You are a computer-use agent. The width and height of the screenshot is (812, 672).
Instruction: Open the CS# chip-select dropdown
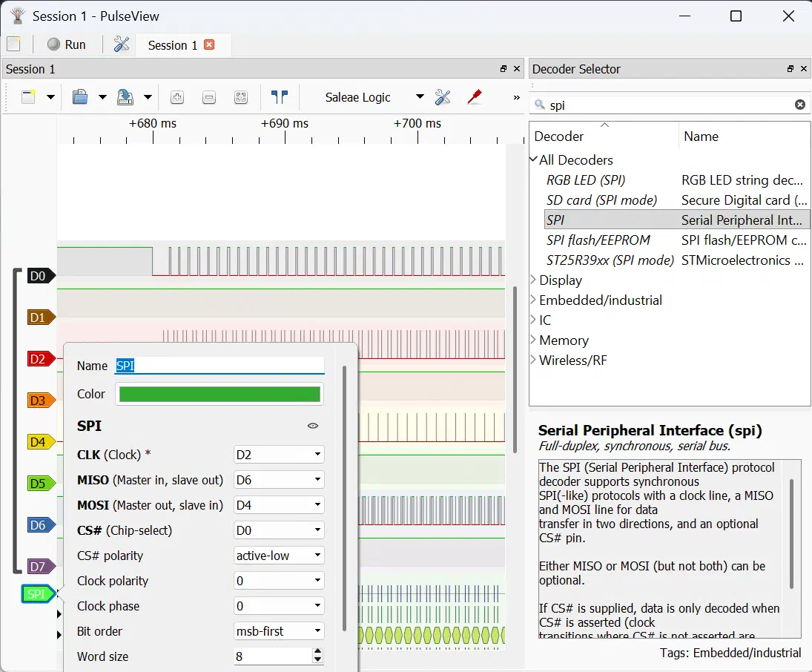click(x=279, y=530)
